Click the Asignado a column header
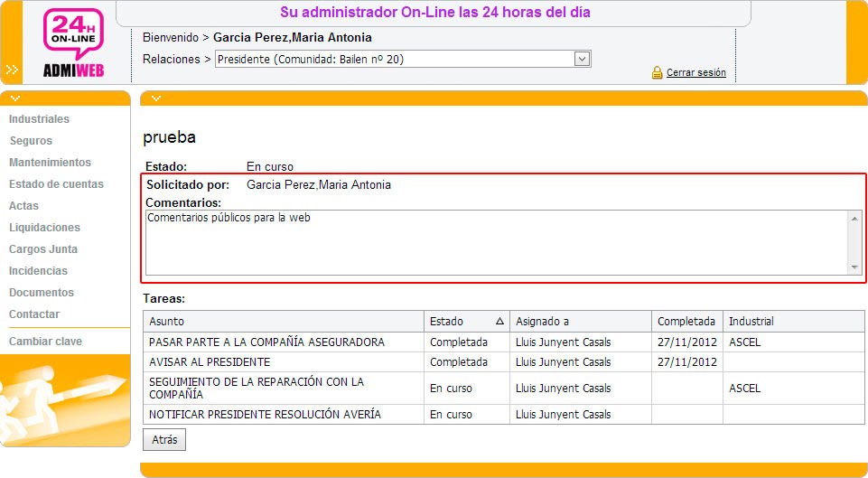This screenshot has height=478, width=868. point(580,322)
